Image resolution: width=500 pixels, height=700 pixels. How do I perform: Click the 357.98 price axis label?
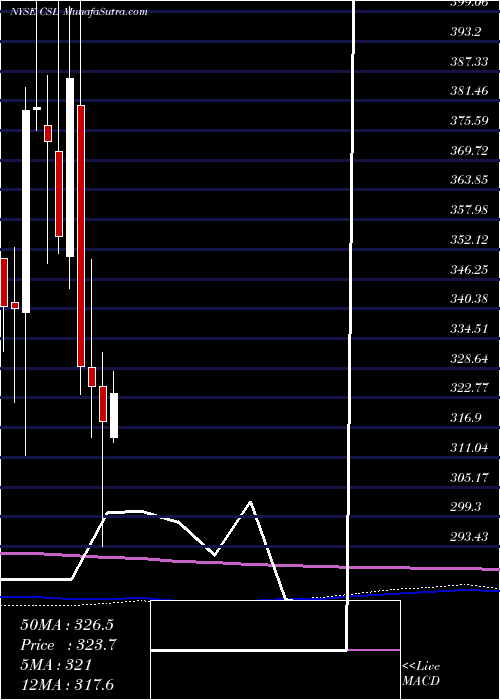click(469, 210)
